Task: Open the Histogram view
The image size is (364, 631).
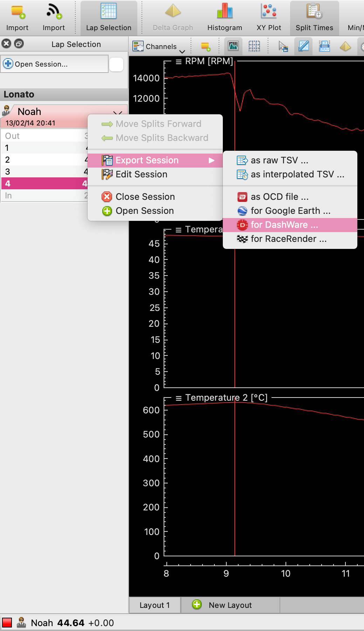Action: pyautogui.click(x=225, y=18)
